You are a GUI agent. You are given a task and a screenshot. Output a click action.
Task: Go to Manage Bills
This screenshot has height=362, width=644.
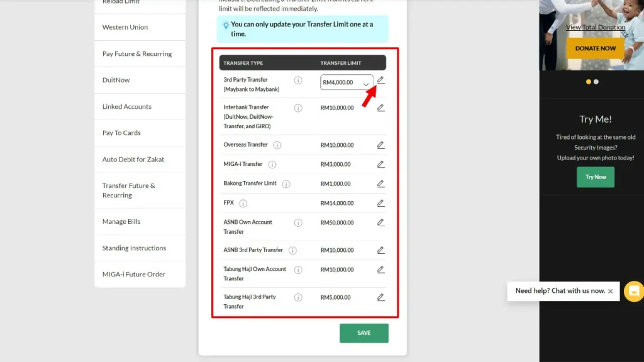140,222
